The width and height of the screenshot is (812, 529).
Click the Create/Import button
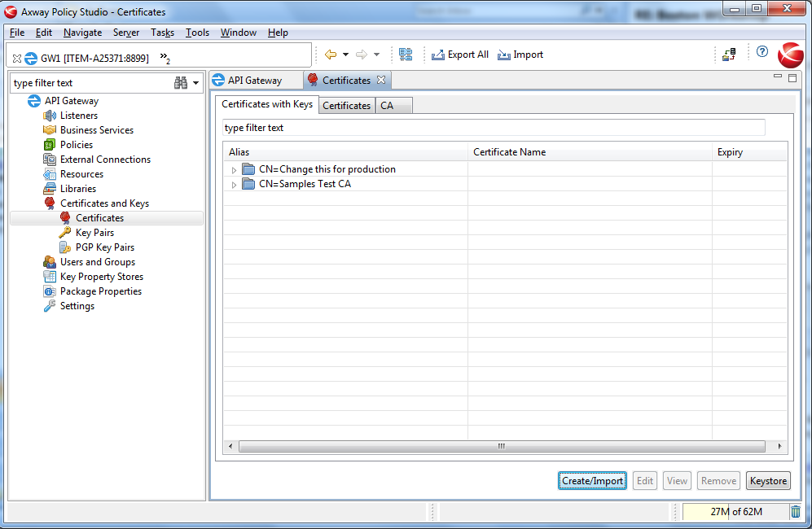(592, 481)
